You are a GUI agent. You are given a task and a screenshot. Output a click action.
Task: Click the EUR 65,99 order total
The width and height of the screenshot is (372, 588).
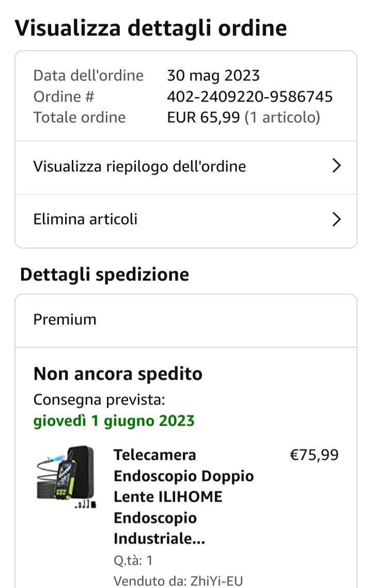click(x=204, y=117)
